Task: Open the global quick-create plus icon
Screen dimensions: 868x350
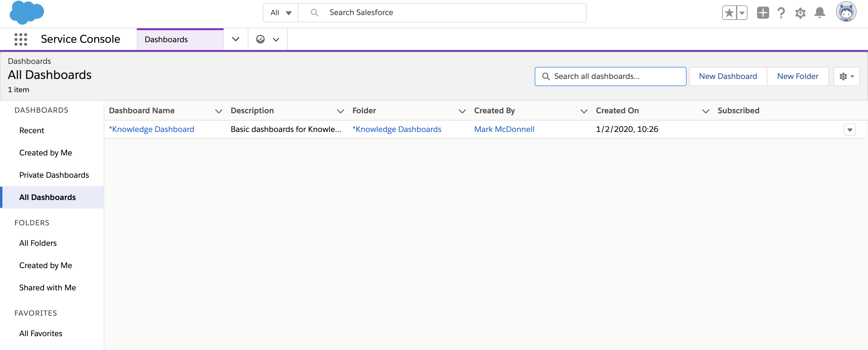Action: pyautogui.click(x=763, y=12)
